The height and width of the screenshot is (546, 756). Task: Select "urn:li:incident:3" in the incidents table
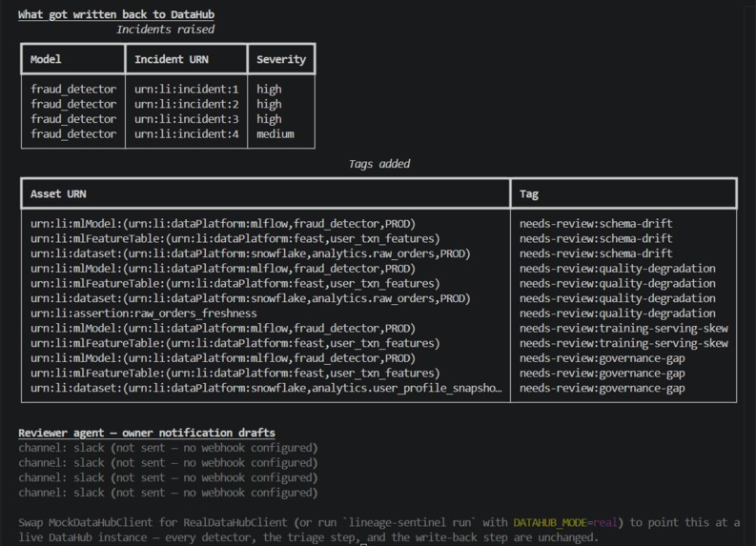[x=187, y=119]
